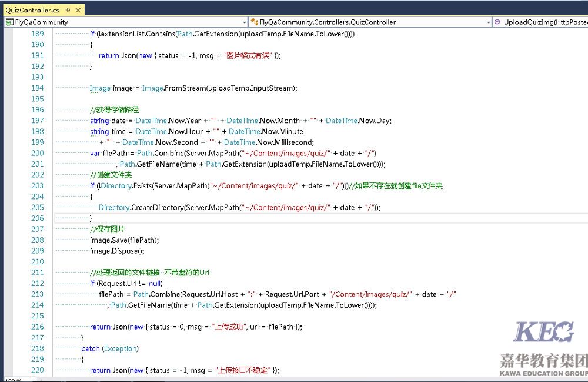
Task: Click the //保存图片 comment
Action: click(107, 229)
